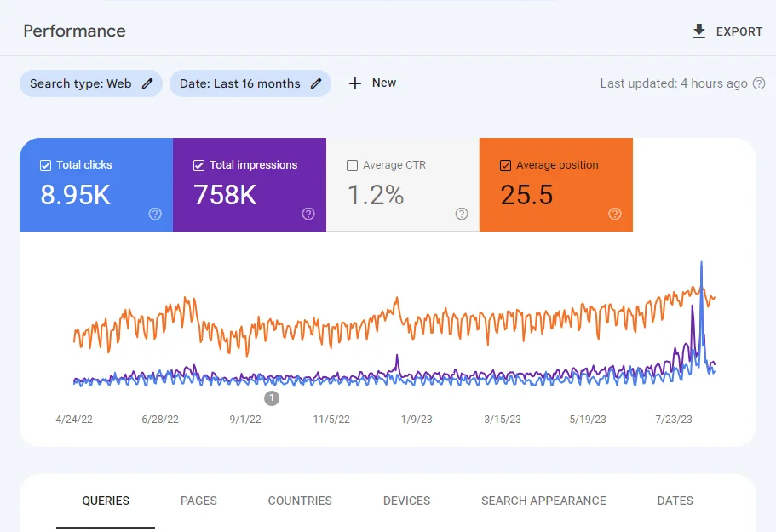The width and height of the screenshot is (776, 532).
Task: Uncheck the Average position checkbox
Action: (x=505, y=165)
